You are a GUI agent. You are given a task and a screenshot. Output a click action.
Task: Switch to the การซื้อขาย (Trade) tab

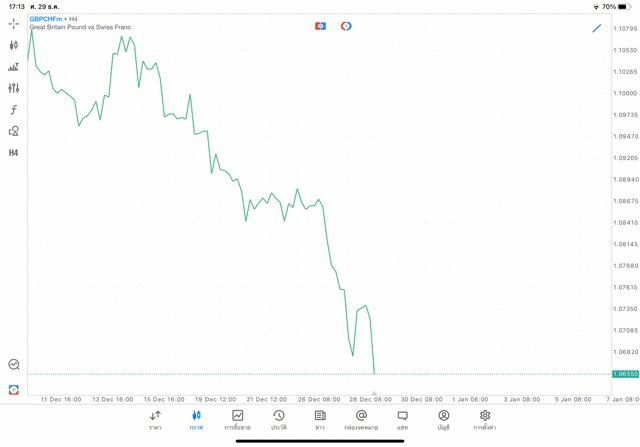(237, 420)
